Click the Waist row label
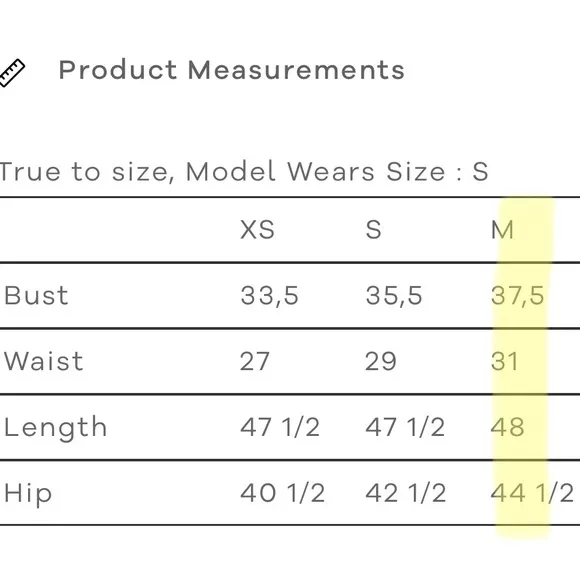This screenshot has width=580, height=580. click(44, 361)
